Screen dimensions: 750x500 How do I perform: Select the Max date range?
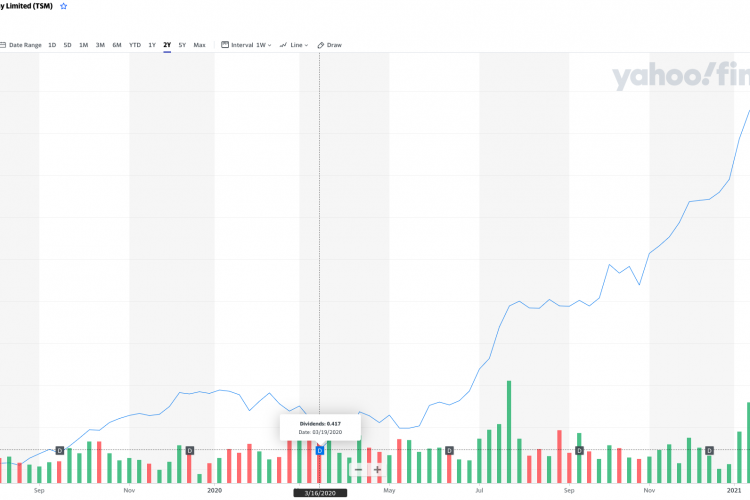(x=200, y=45)
